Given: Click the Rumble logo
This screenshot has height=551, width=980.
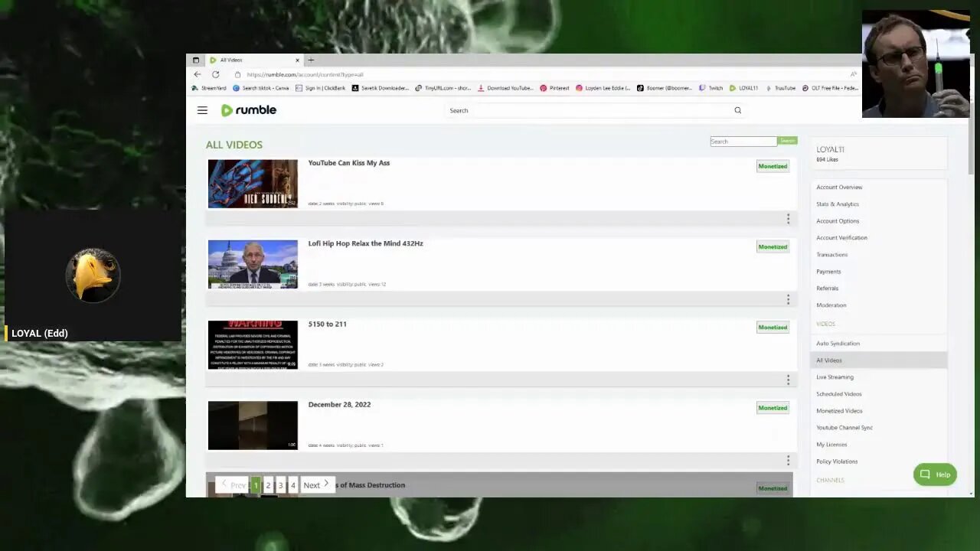Looking at the screenshot, I should point(249,110).
